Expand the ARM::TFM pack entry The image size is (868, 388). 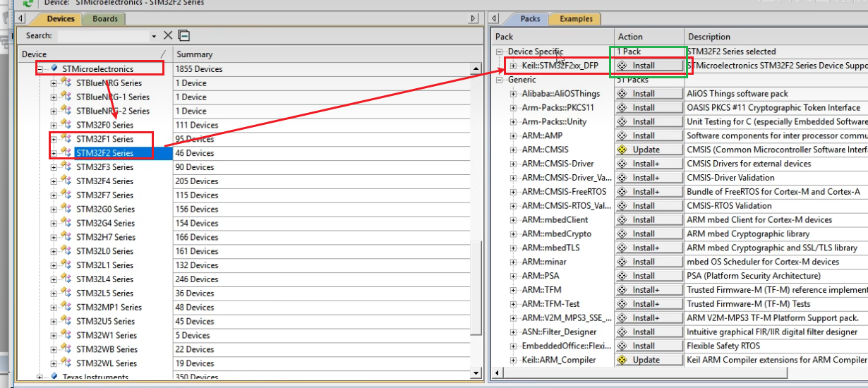click(x=514, y=290)
